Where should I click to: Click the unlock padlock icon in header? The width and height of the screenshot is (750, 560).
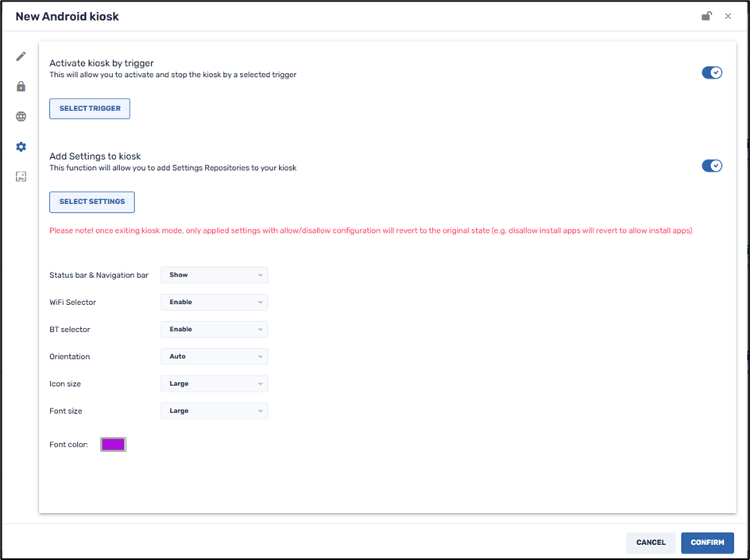(706, 16)
